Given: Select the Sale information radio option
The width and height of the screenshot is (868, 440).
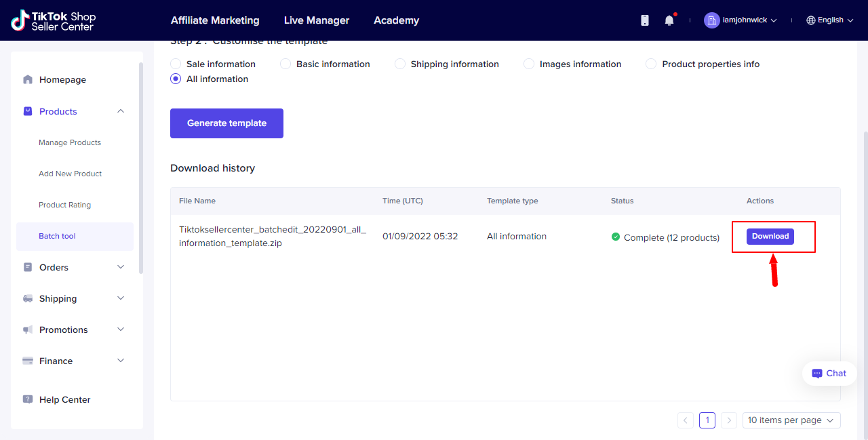Looking at the screenshot, I should tap(176, 64).
